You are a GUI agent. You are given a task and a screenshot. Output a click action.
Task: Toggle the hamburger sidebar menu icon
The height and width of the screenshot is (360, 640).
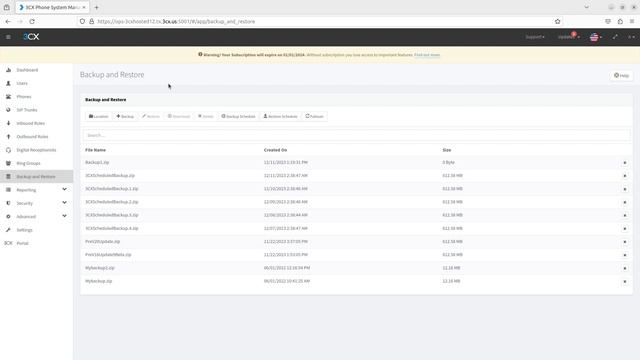tap(8, 37)
